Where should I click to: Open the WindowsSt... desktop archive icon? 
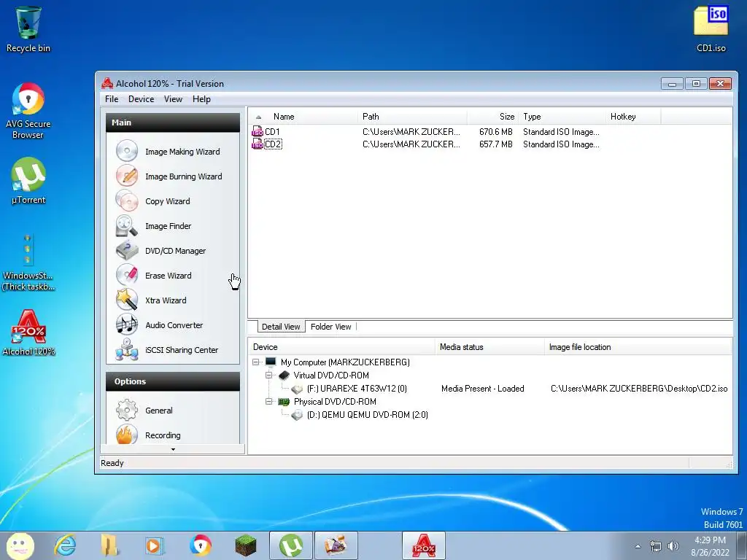click(x=28, y=249)
